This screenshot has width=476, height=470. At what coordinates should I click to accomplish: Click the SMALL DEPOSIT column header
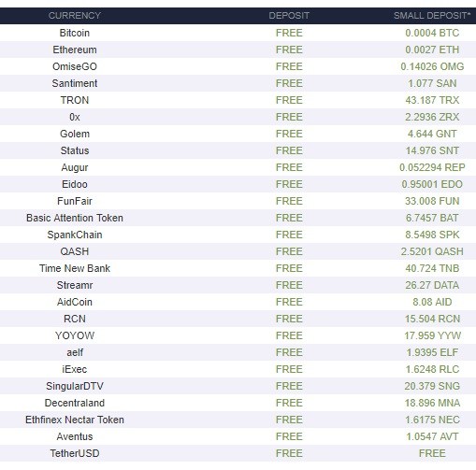432,16
